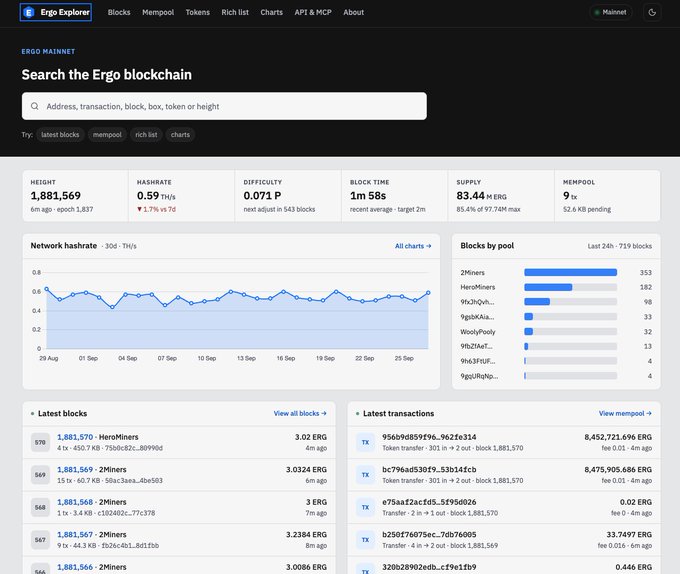Select the 'mempool' suggestion chip
The height and width of the screenshot is (574, 680).
[107, 135]
